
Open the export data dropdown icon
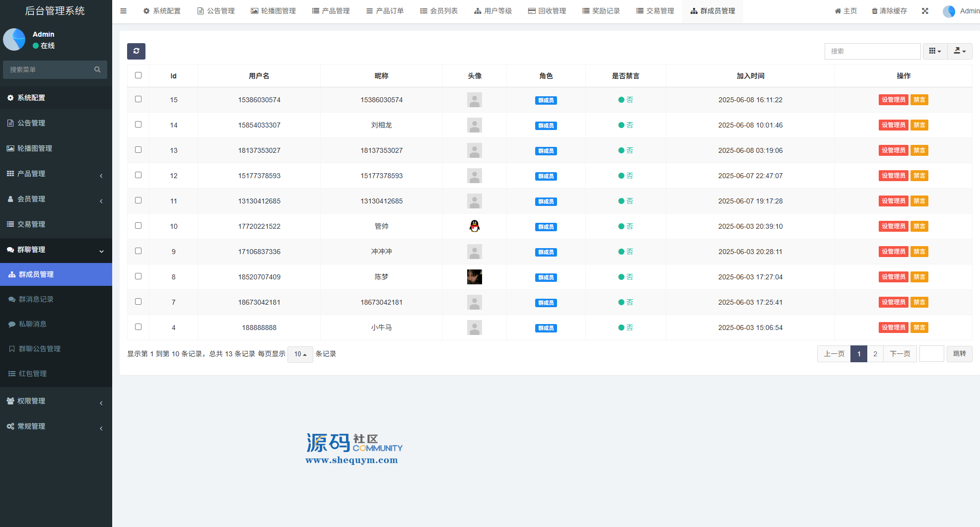coord(960,51)
